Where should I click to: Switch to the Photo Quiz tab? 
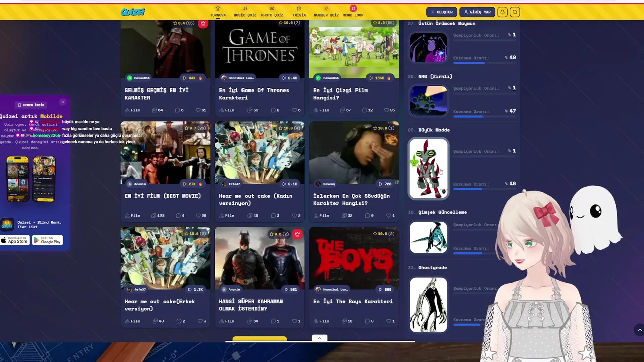click(272, 12)
